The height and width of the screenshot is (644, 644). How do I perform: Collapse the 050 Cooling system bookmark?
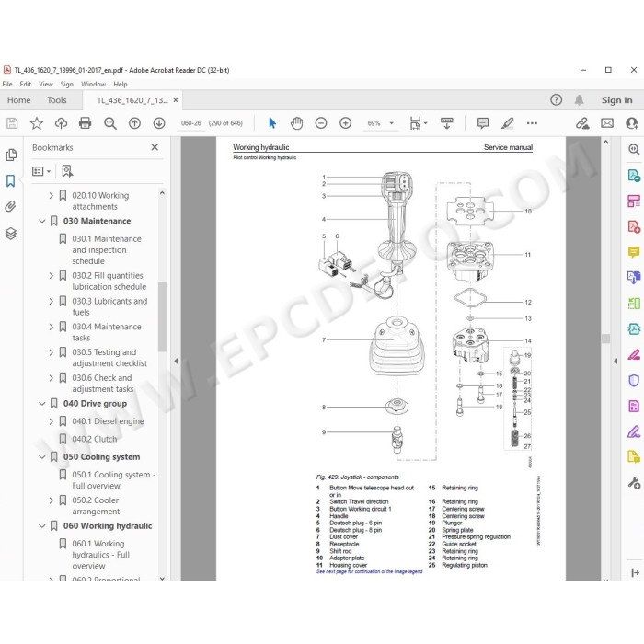click(x=42, y=457)
